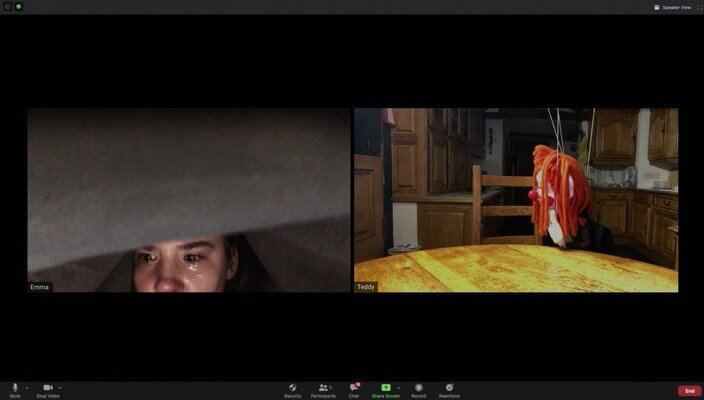Image resolution: width=704 pixels, height=400 pixels.
Task: Open the Reactions menu
Action: 449,391
